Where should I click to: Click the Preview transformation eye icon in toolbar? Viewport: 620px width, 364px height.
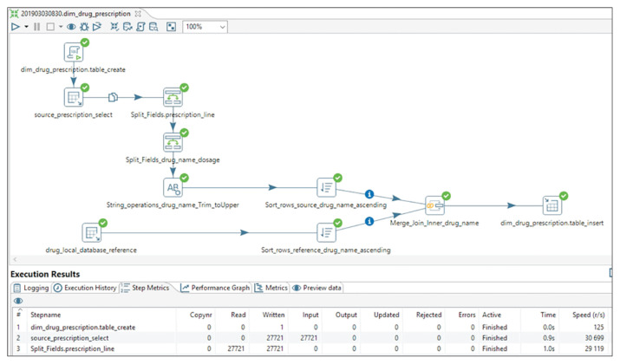click(72, 27)
